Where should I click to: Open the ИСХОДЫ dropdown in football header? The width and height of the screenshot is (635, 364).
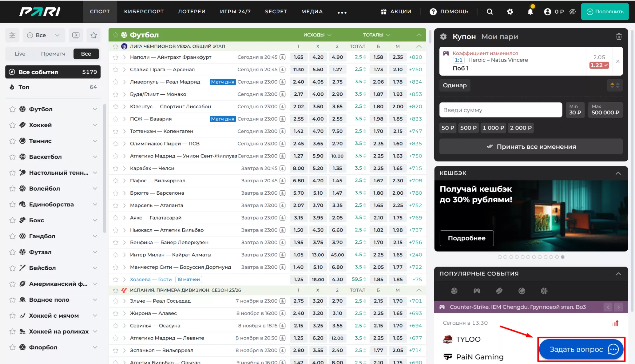[317, 35]
